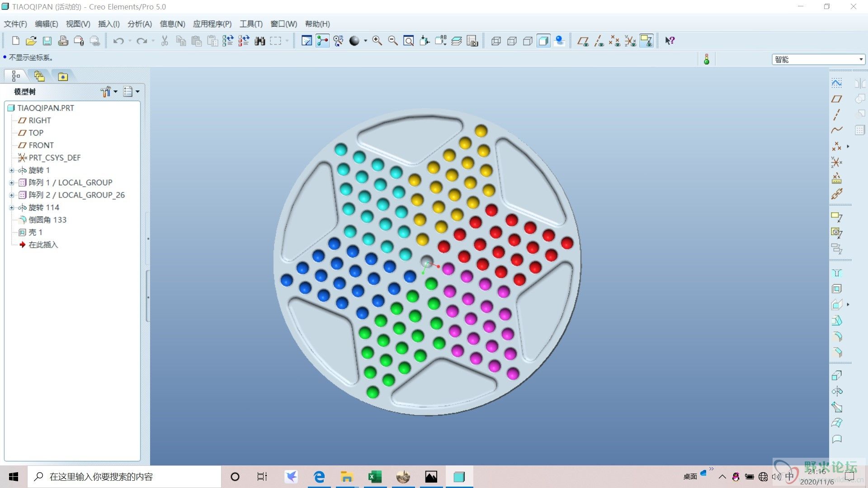Switch to the Model Tree navigator tab

(16, 76)
